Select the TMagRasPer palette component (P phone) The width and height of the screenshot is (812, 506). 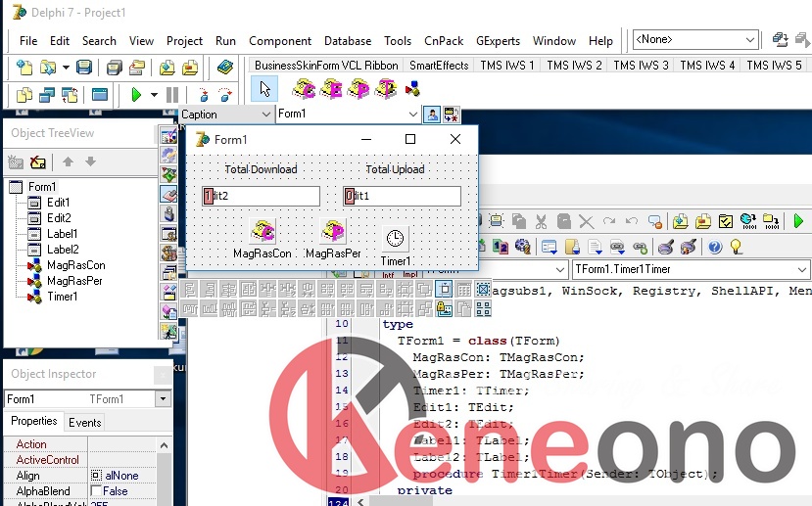point(358,88)
